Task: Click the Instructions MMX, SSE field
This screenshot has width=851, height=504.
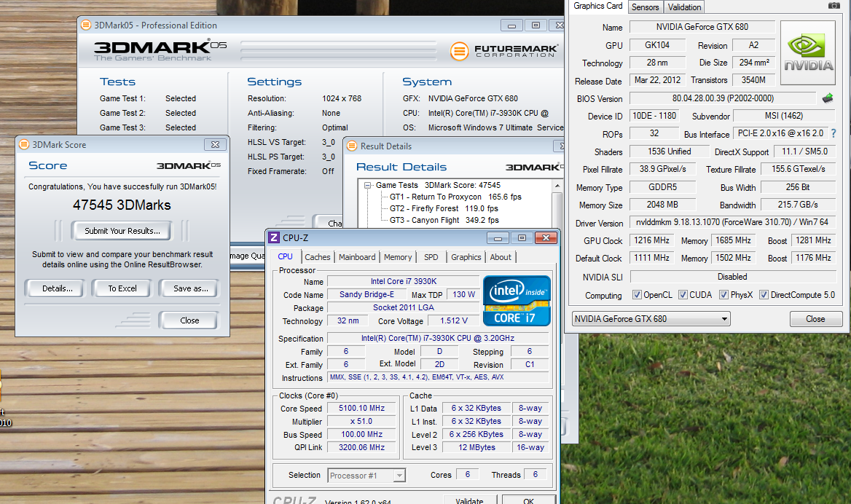Action: pos(438,377)
